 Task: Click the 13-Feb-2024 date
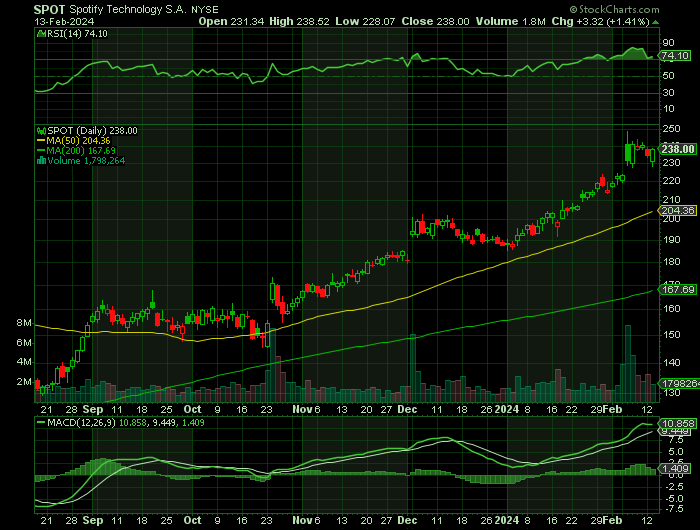(64, 21)
